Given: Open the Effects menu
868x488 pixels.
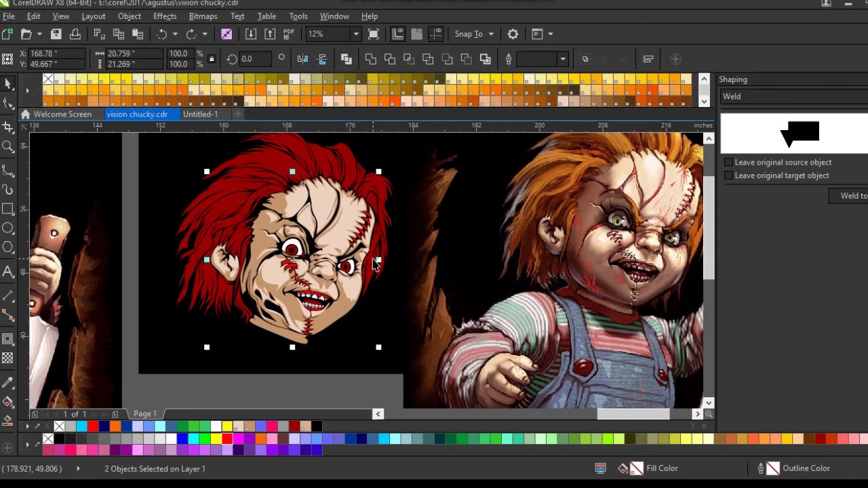Looking at the screenshot, I should [165, 16].
